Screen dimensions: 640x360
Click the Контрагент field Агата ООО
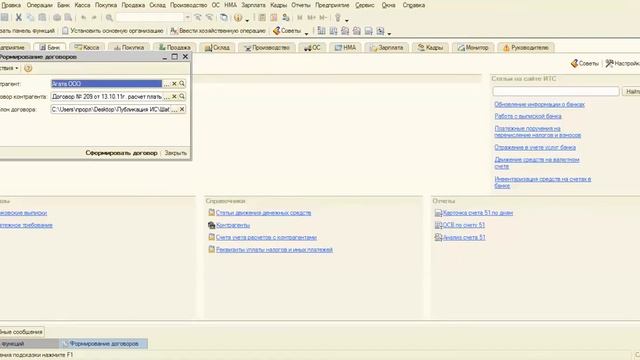[107, 84]
